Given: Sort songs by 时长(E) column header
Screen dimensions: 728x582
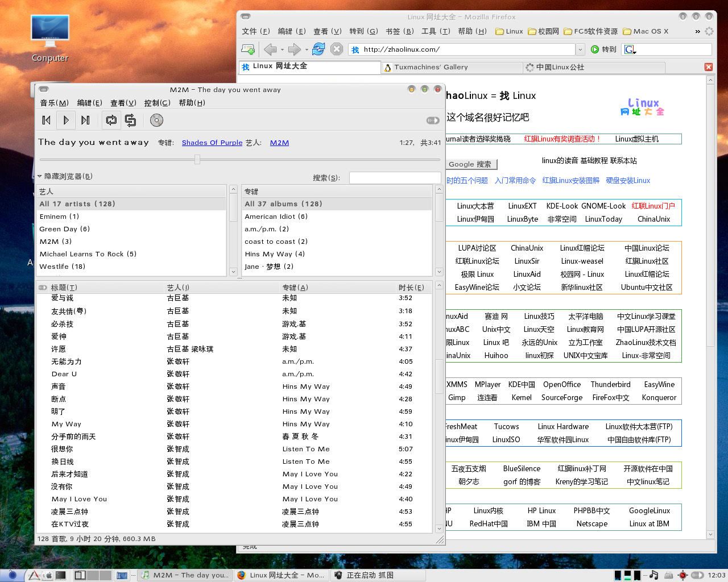Looking at the screenshot, I should [414, 288].
